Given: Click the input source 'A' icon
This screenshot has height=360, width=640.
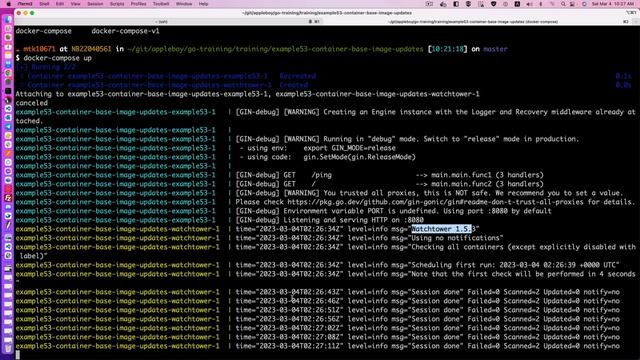Looking at the screenshot, I should click(517, 4).
